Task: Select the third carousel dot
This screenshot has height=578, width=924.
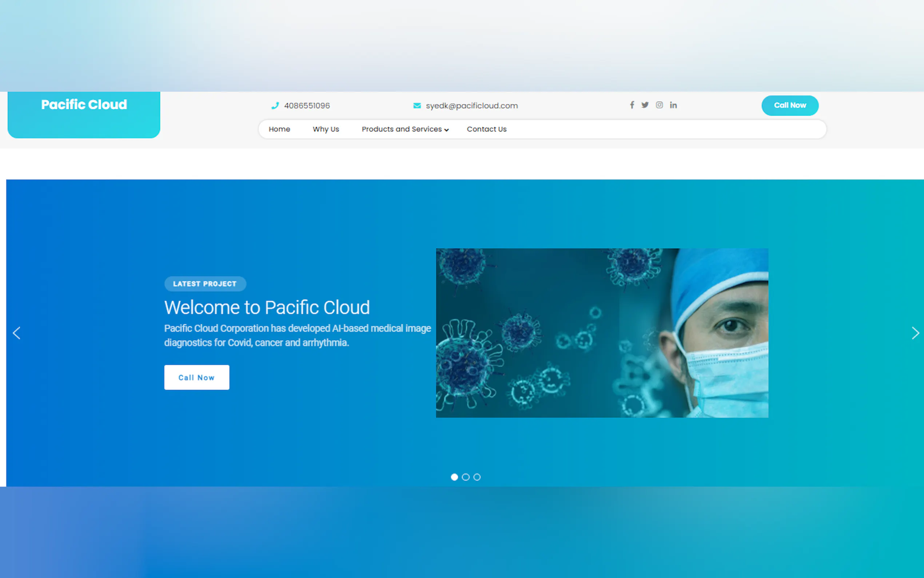Action: click(x=477, y=477)
